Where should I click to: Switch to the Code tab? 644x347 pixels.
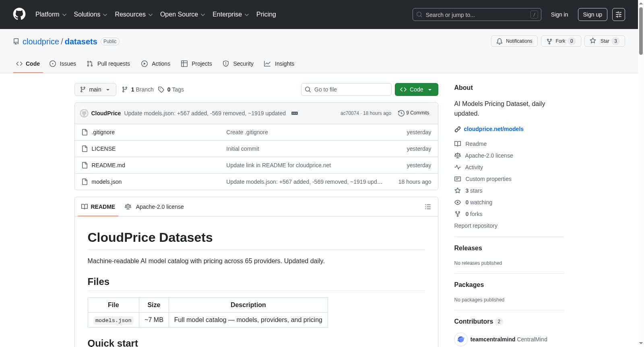pos(28,64)
